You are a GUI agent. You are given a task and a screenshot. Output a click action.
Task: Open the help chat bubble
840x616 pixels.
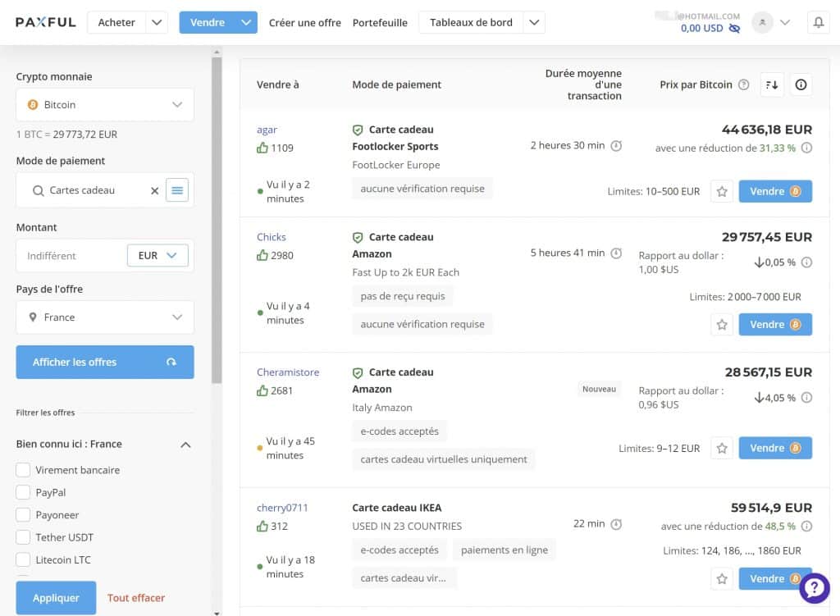(815, 587)
